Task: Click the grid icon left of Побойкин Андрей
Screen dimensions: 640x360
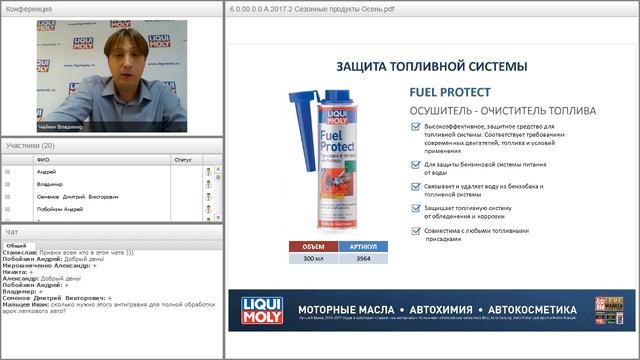Action: click(x=7, y=209)
